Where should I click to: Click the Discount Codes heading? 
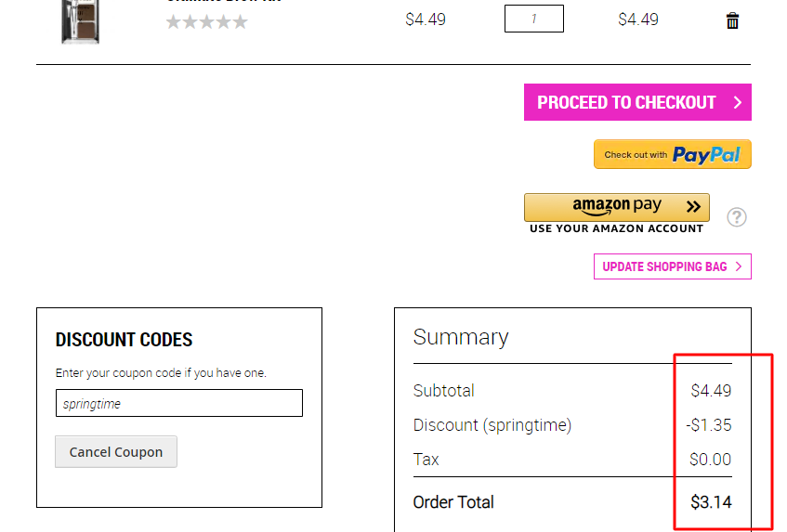click(x=124, y=340)
